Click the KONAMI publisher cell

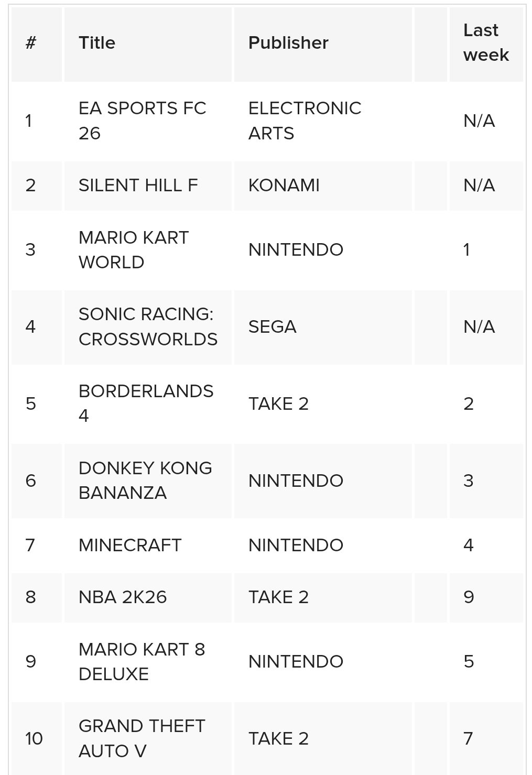tap(284, 185)
